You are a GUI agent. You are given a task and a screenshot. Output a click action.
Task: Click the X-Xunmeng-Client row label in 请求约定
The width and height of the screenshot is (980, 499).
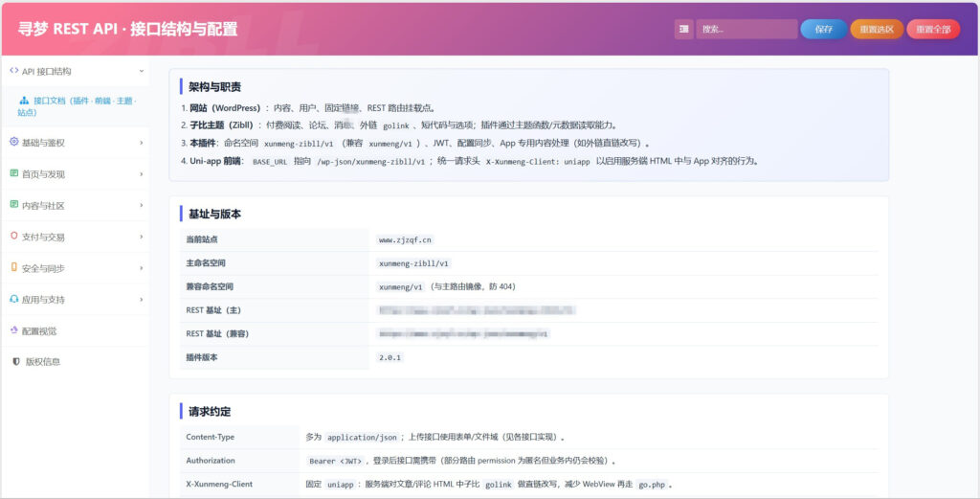point(219,484)
